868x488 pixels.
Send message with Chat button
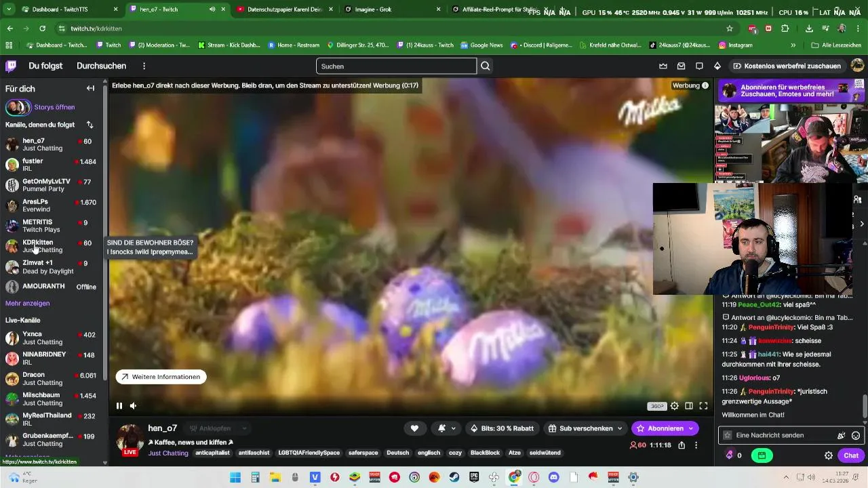click(x=851, y=455)
